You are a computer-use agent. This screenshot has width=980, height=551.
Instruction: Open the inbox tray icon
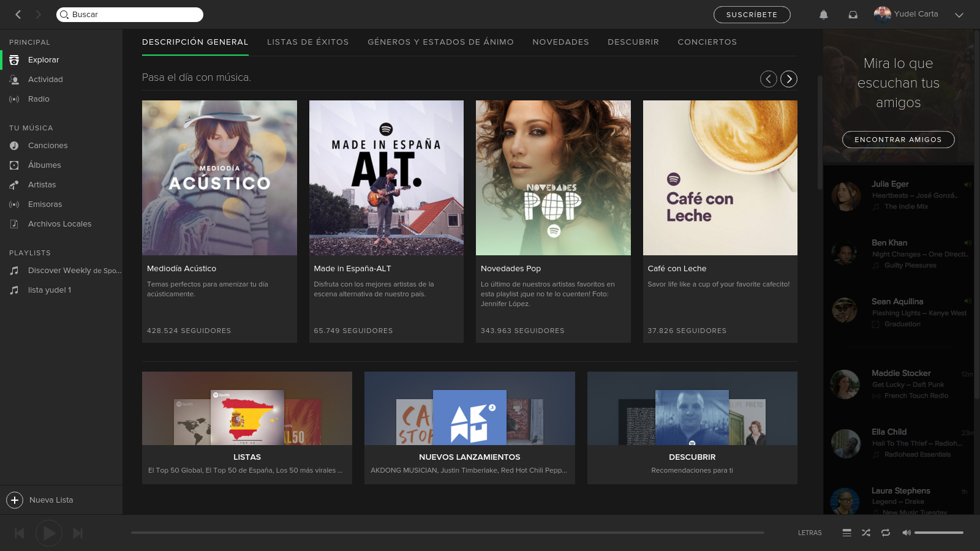[x=853, y=15]
